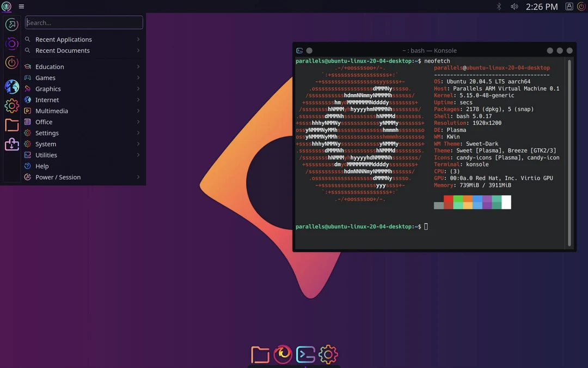The height and width of the screenshot is (368, 588).
Task: Open the volume icon in the system tray
Action: pyautogui.click(x=514, y=7)
